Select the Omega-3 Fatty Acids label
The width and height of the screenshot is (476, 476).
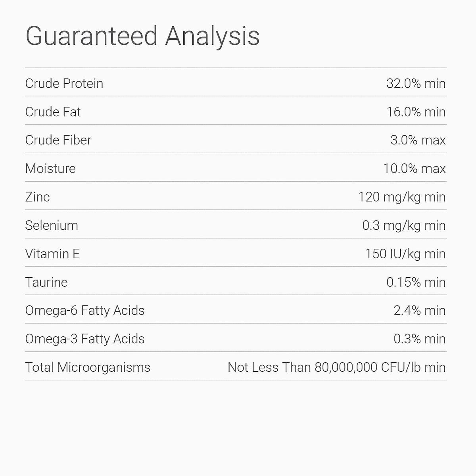tap(85, 339)
